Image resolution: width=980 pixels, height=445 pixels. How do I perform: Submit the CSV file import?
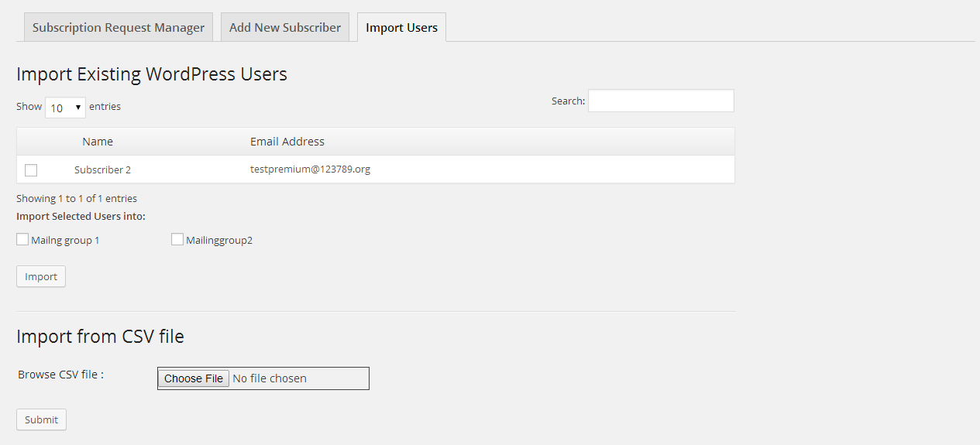click(x=41, y=419)
